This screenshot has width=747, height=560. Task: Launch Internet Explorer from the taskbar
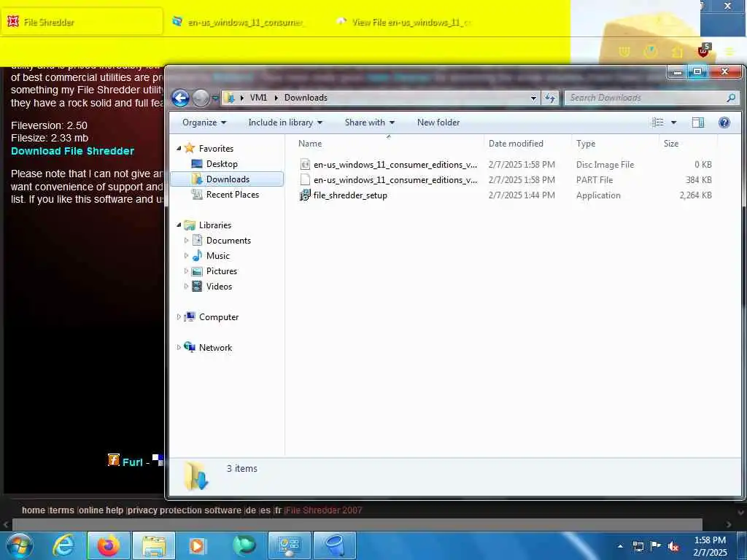(x=63, y=545)
